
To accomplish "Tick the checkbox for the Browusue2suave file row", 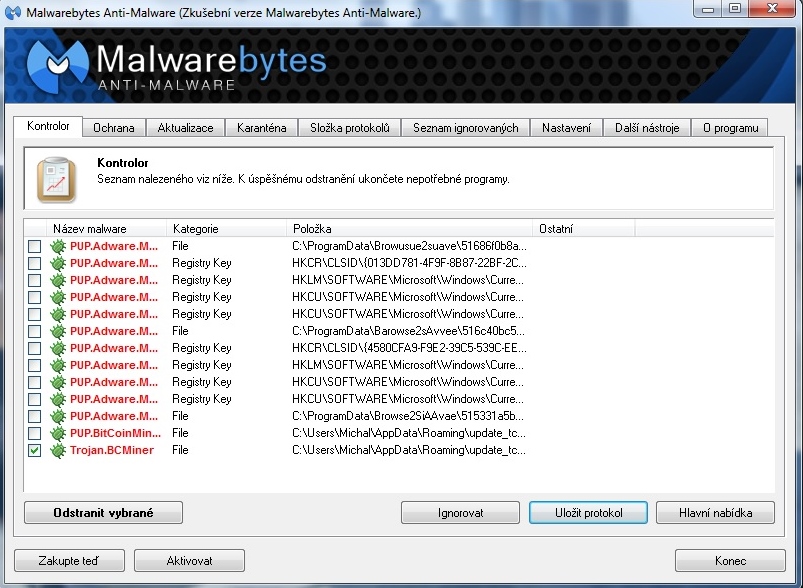I will [x=34, y=246].
